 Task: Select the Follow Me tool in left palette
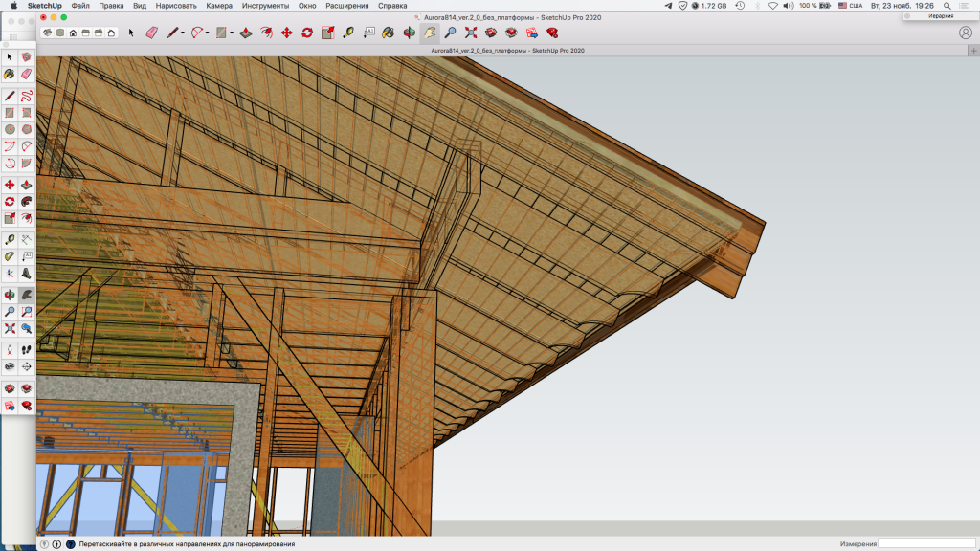[x=26, y=202]
